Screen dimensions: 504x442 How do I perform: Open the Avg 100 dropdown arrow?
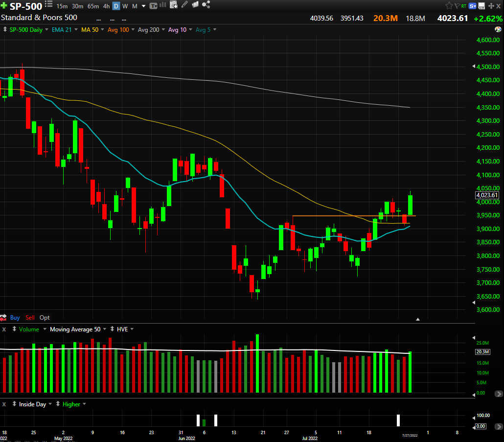click(133, 29)
